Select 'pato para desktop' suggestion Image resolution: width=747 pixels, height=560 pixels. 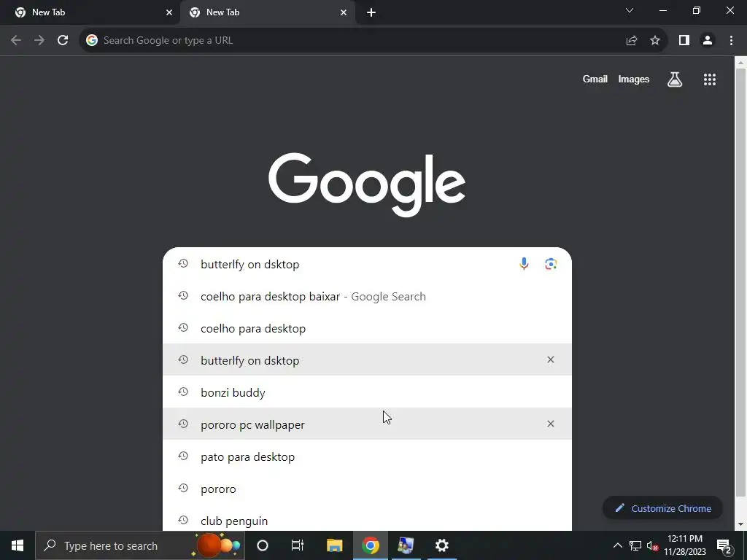368,456
